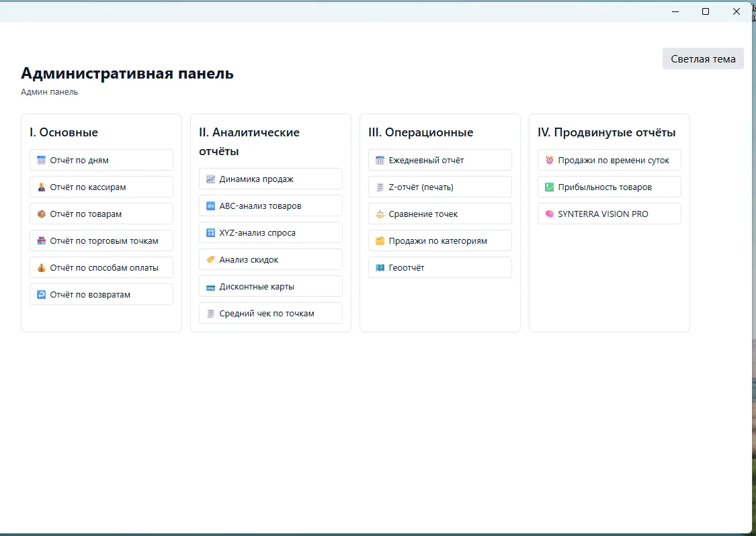
Task: Click the scales icon beside Сравнение точек
Action: tap(380, 214)
